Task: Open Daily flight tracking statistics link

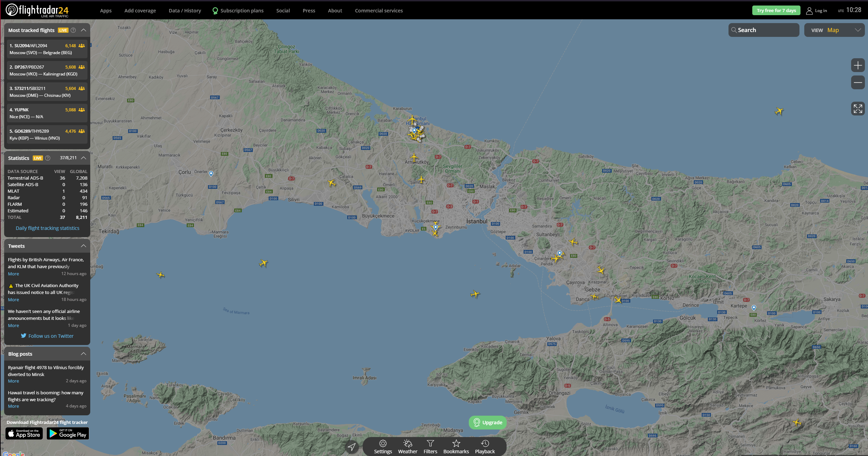Action: [x=48, y=228]
